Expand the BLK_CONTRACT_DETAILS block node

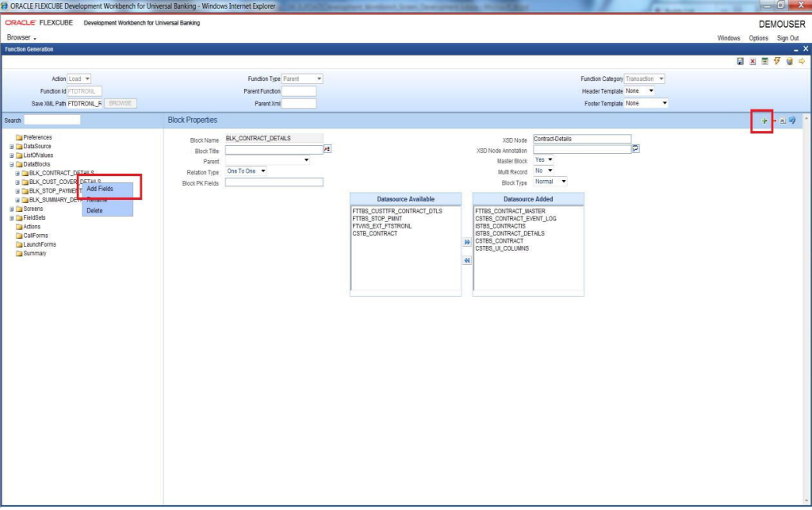pos(17,174)
